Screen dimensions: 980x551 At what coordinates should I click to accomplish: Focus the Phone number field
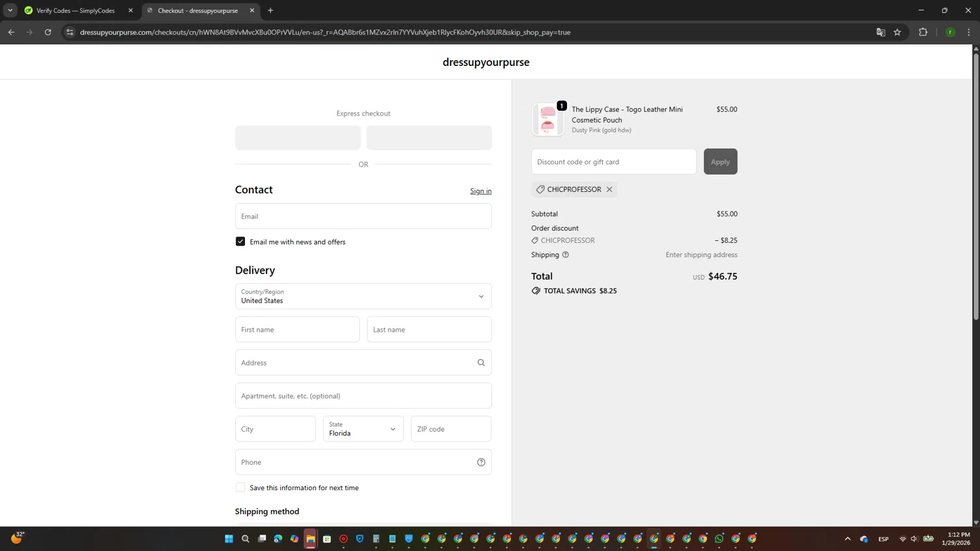[363, 462]
